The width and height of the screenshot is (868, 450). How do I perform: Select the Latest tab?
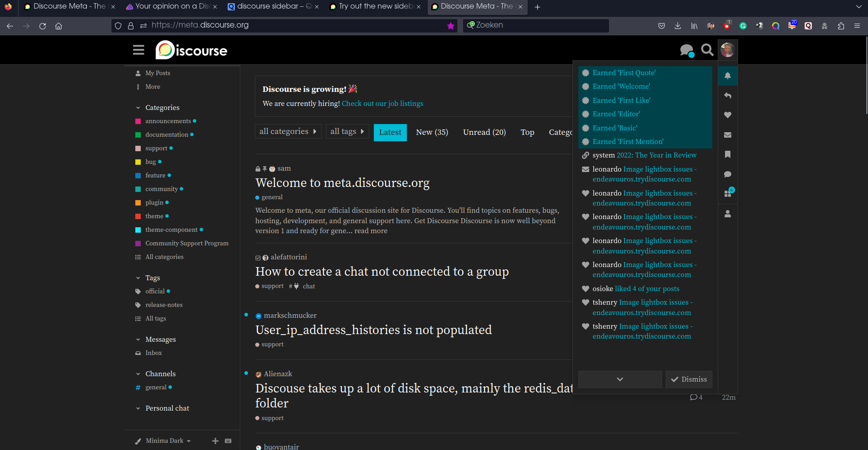[390, 132]
